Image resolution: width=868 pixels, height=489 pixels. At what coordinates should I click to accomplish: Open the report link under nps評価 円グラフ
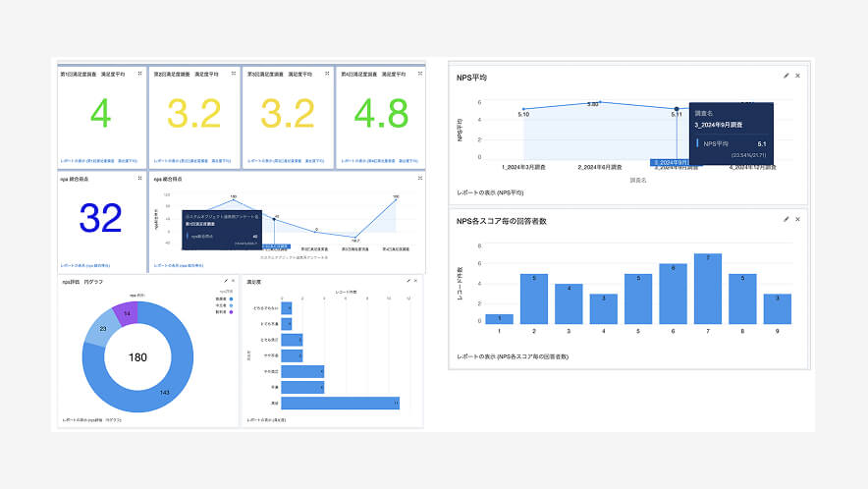96,419
